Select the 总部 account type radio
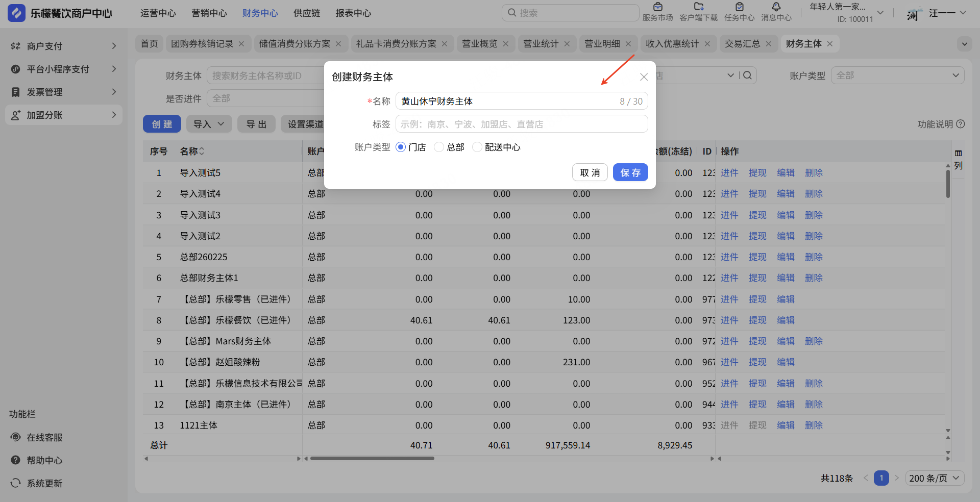980x502 pixels. point(439,147)
